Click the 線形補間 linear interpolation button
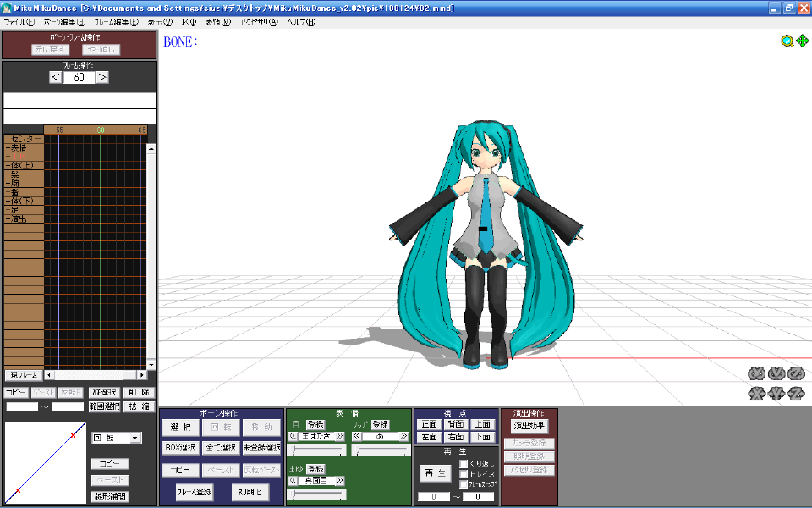 tap(110, 496)
